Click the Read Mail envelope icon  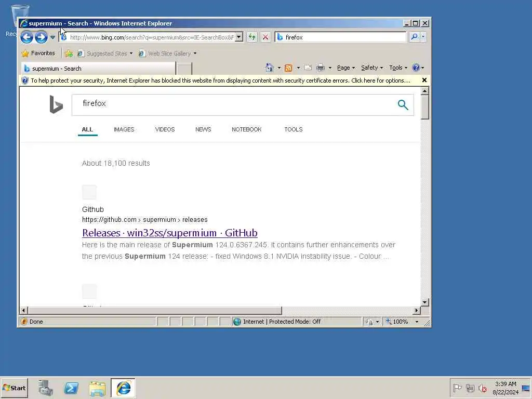pos(308,68)
